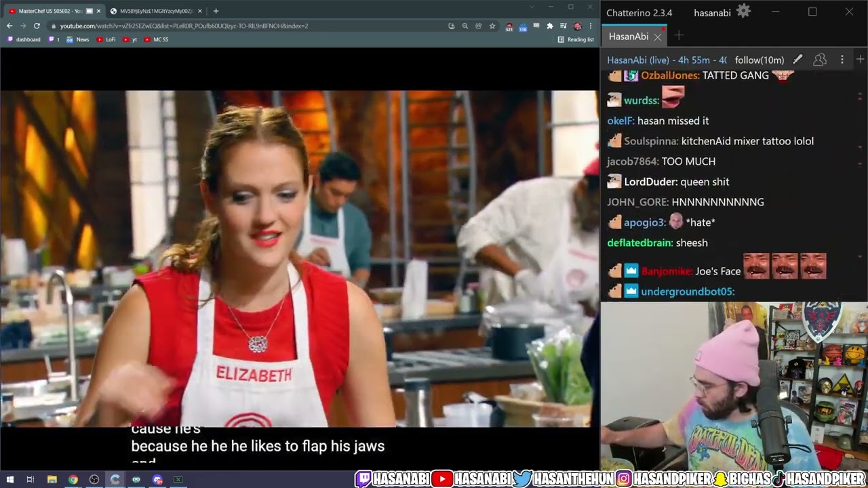Viewport: 868px width, 488px height.
Task: Click username LordDuder in chat
Action: 650,182
